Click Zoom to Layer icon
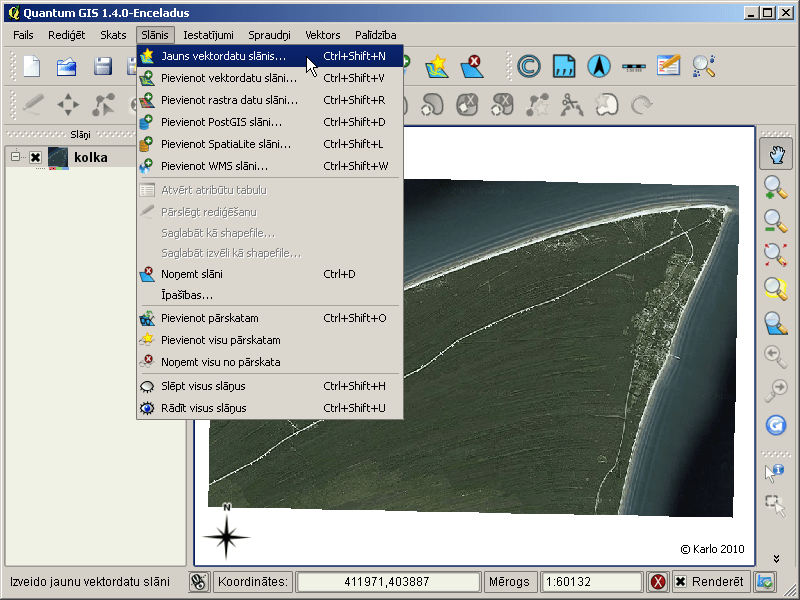The height and width of the screenshot is (600, 800). 776,323
